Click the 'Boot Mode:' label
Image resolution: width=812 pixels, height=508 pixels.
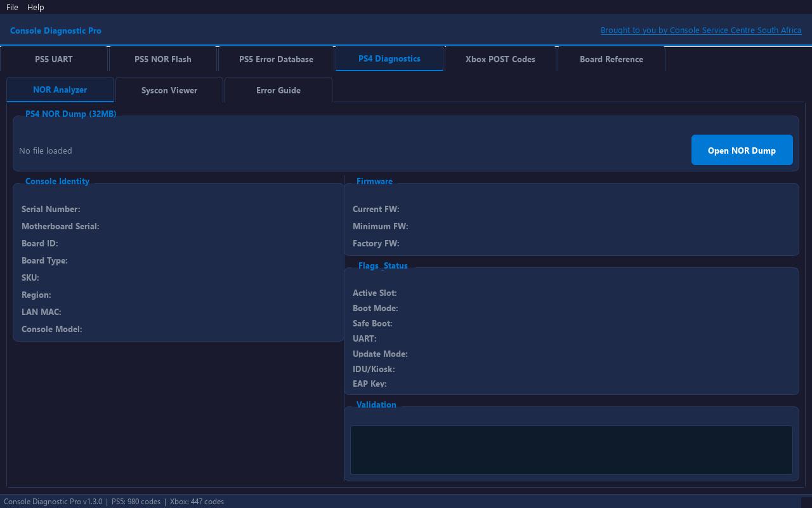[x=376, y=308]
